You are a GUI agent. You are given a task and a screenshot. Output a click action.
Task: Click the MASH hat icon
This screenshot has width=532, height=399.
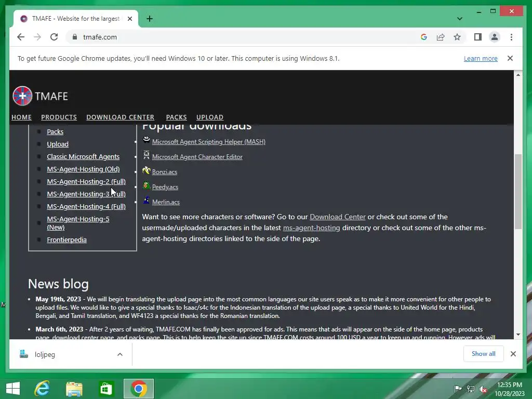point(146,139)
